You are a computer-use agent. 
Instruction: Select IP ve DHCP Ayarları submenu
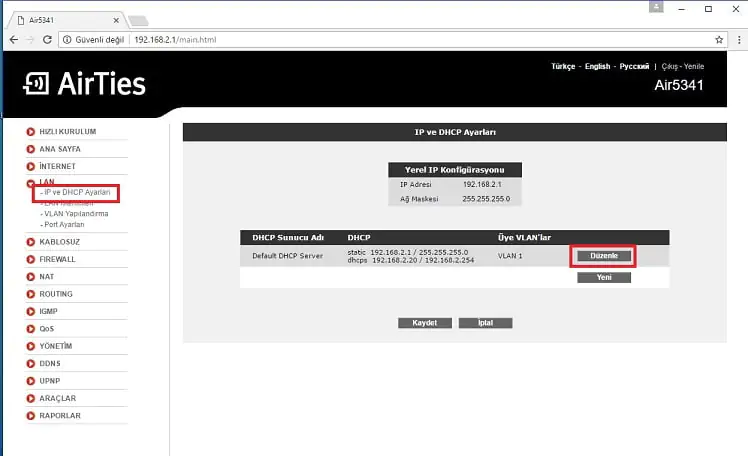click(76, 192)
